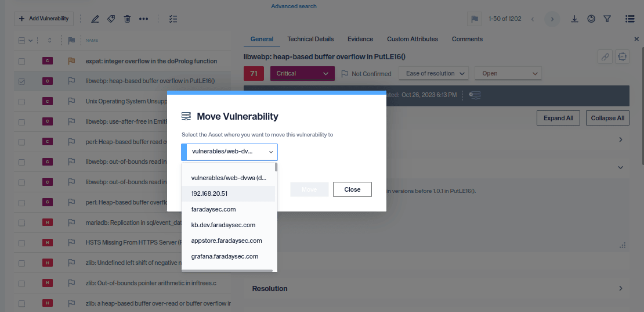644x312 pixels.
Task: Tick the Unix Operating System row checkbox
Action: pos(21,102)
